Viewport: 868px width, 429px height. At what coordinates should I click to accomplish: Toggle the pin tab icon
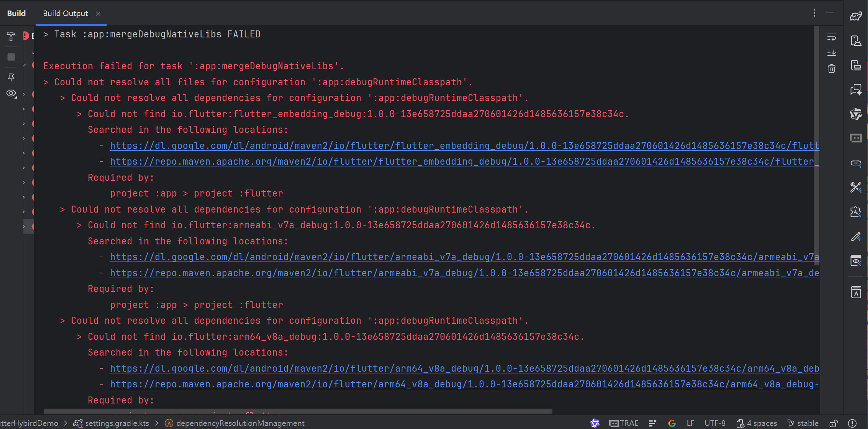(x=11, y=77)
